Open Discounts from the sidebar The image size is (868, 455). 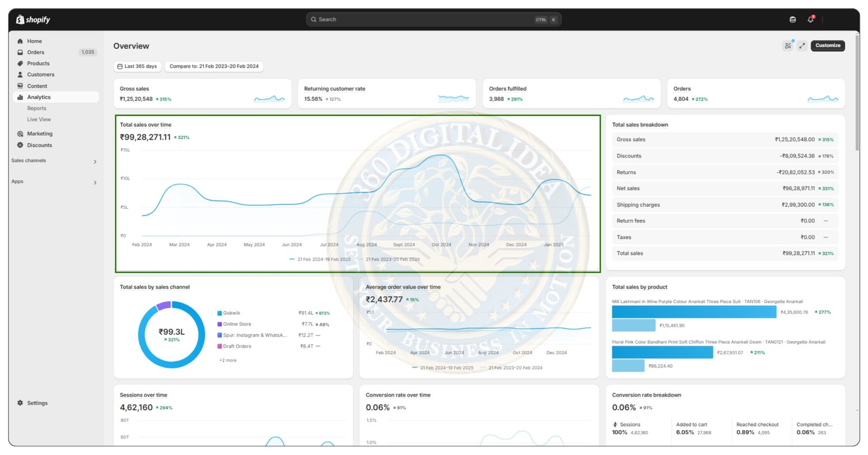coord(40,145)
